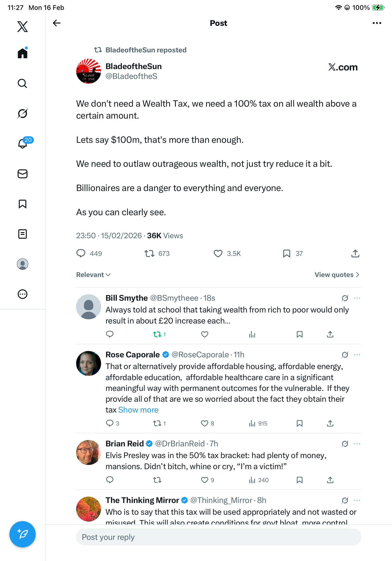
Task: Undo repost on Bill Smythe's reply
Action: [157, 334]
